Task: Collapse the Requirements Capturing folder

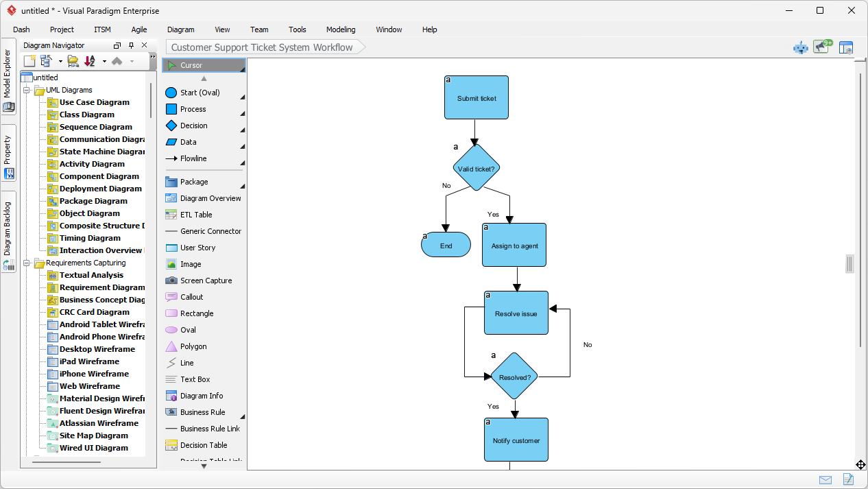Action: tap(26, 263)
